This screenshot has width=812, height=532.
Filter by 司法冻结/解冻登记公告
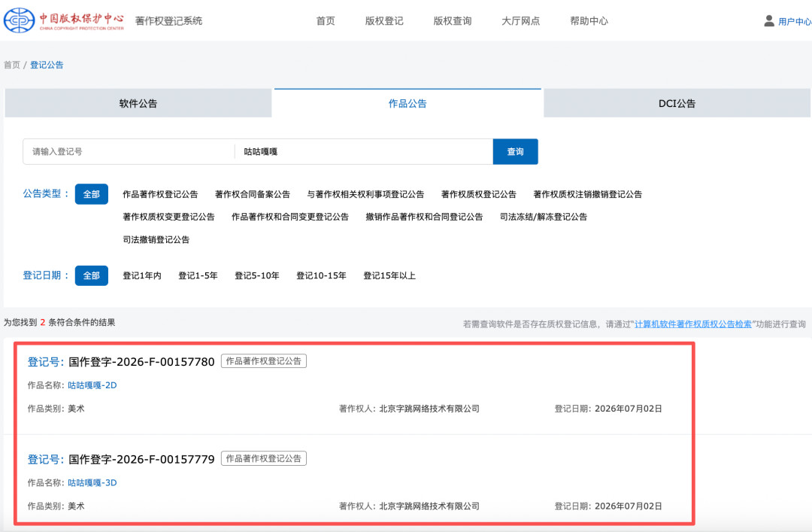(544, 217)
